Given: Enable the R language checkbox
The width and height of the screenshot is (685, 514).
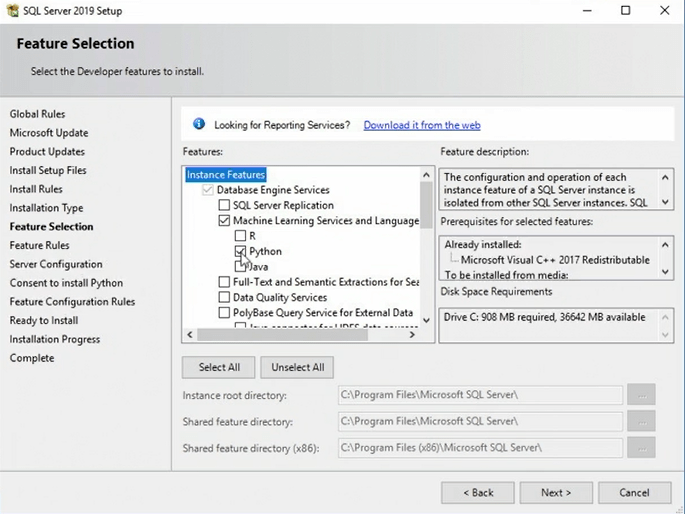Looking at the screenshot, I should [240, 236].
